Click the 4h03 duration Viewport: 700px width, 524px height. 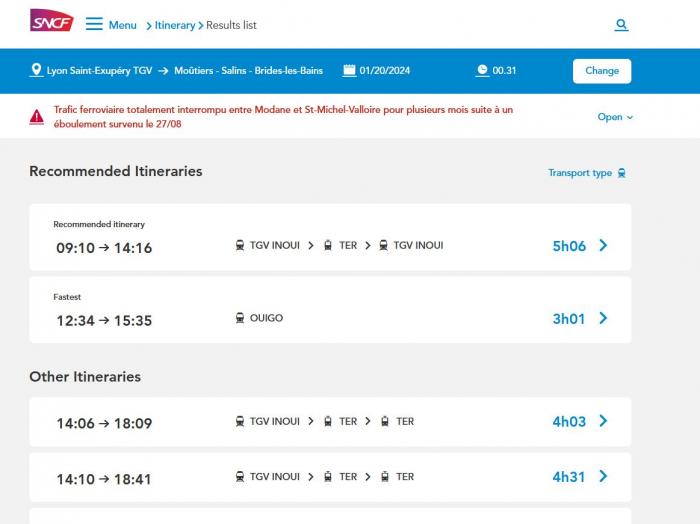click(x=569, y=421)
